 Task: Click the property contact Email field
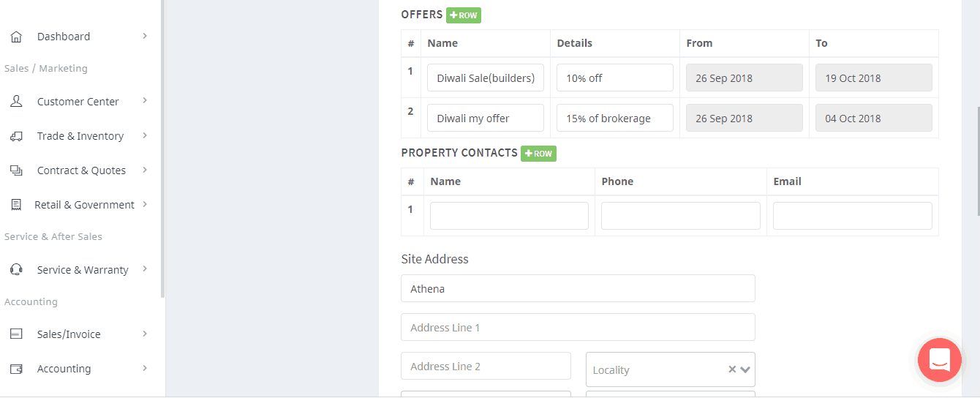coord(852,216)
